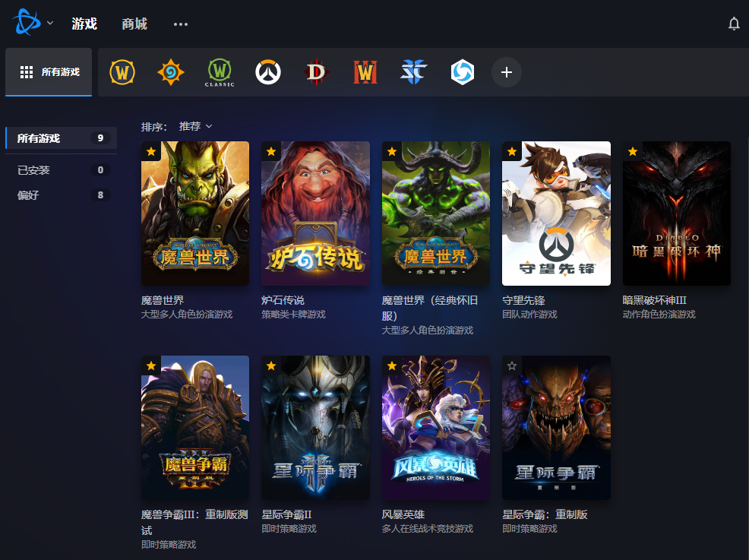Toggle favorite star on 风暴英雄 card
Screen dimensions: 749x560
click(392, 366)
